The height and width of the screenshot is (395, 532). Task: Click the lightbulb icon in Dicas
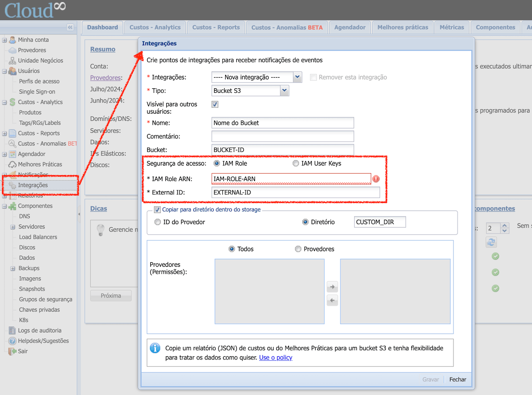click(100, 229)
